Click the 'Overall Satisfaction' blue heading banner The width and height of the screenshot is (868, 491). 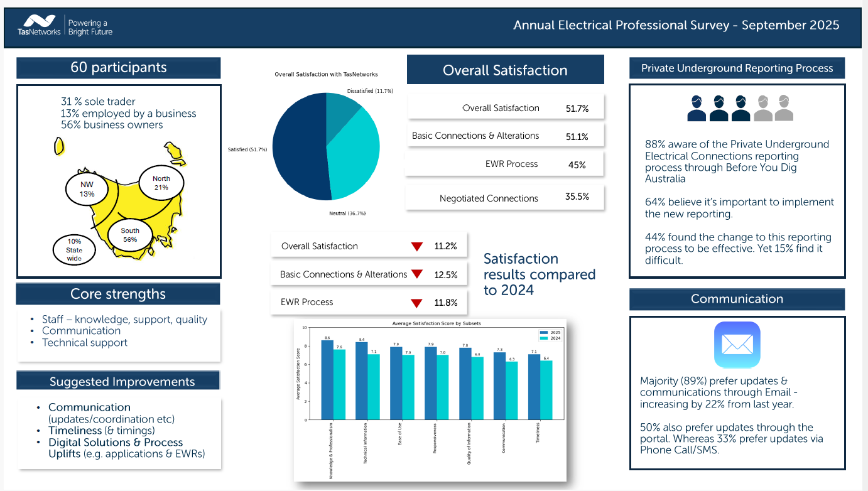coord(506,70)
